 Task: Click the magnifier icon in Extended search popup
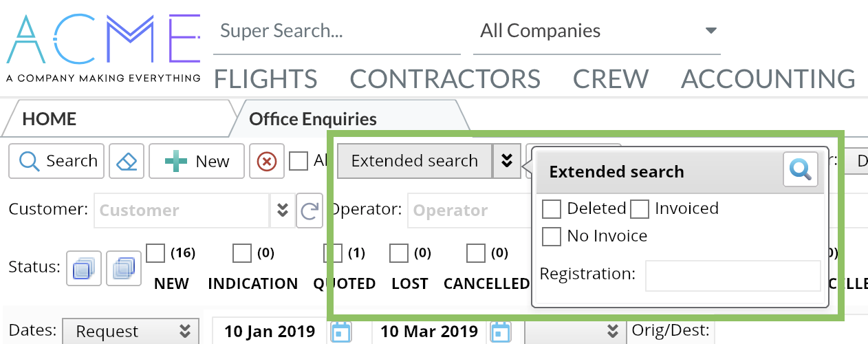tap(800, 169)
